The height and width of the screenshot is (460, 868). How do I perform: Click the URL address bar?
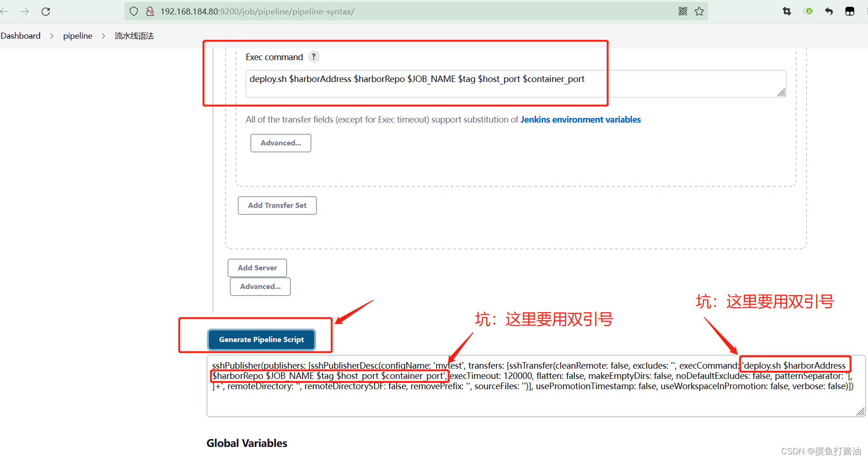coord(416,12)
